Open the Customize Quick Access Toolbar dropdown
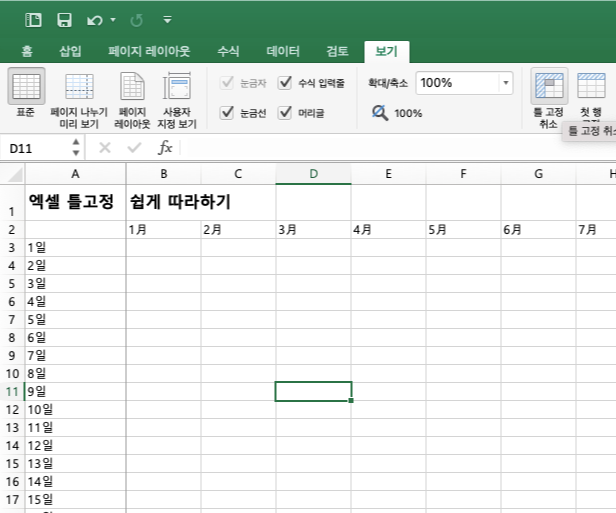The image size is (616, 513). [167, 19]
